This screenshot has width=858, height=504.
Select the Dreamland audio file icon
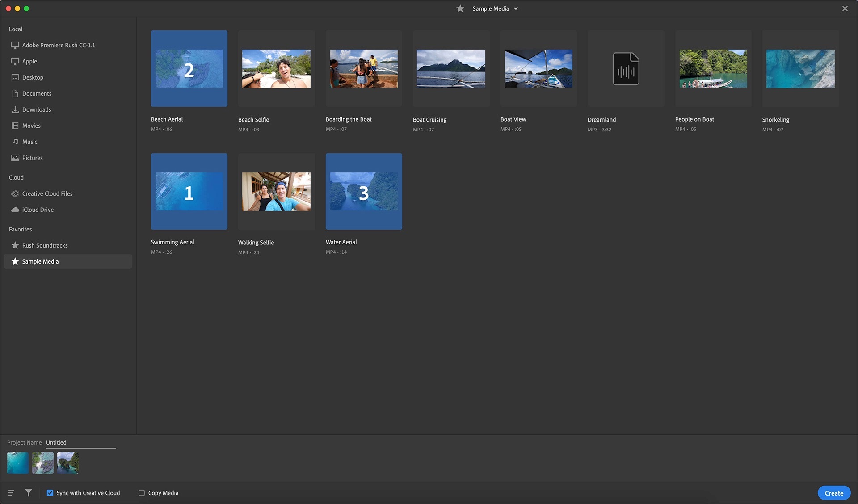pyautogui.click(x=626, y=69)
